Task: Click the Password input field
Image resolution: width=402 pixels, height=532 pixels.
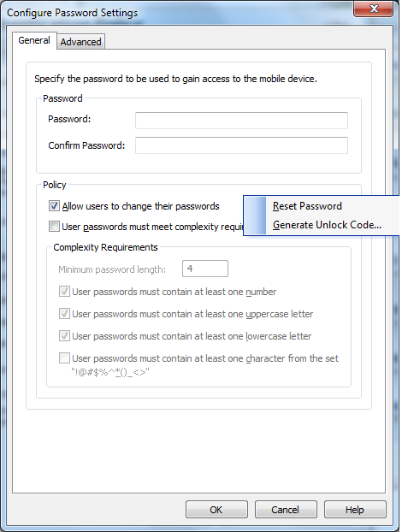Action: (x=241, y=121)
